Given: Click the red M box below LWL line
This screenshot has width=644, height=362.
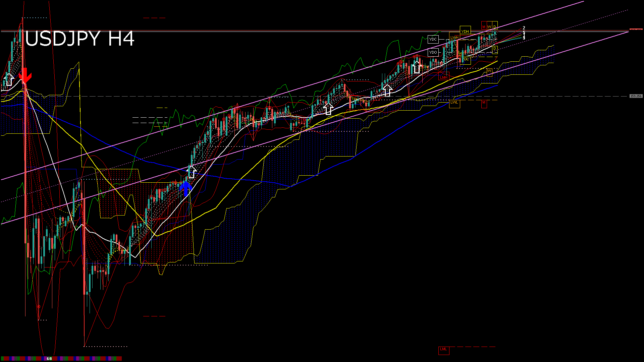Looking at the screenshot, I should coord(484,104).
